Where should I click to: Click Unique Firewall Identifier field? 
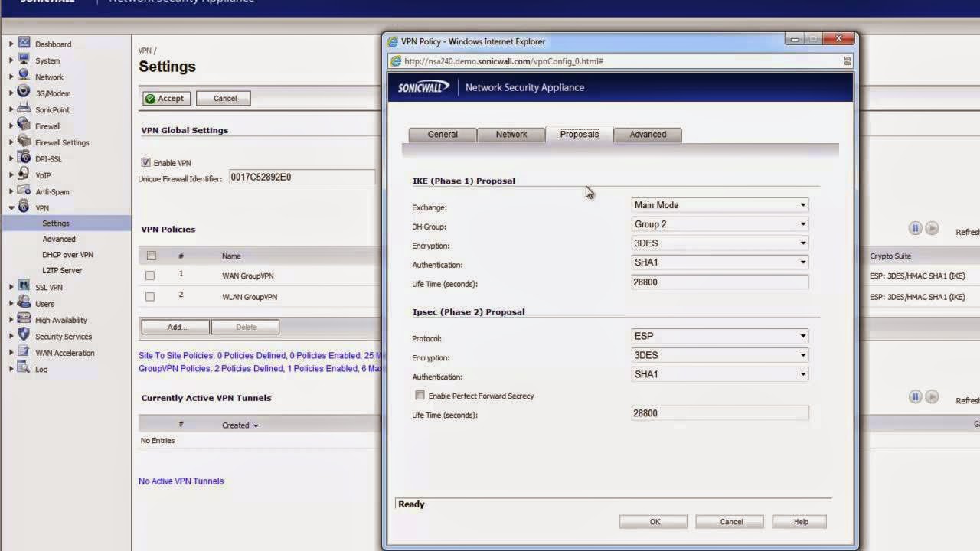[302, 178]
